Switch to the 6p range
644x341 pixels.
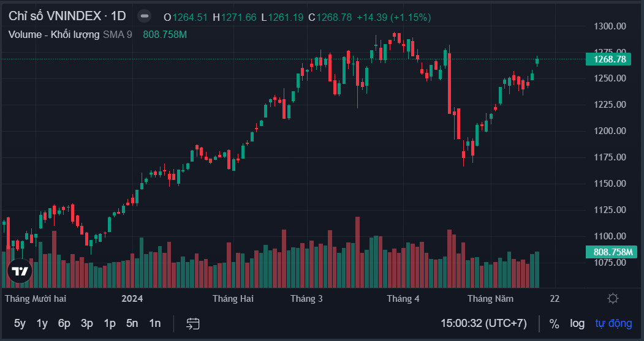click(x=64, y=323)
